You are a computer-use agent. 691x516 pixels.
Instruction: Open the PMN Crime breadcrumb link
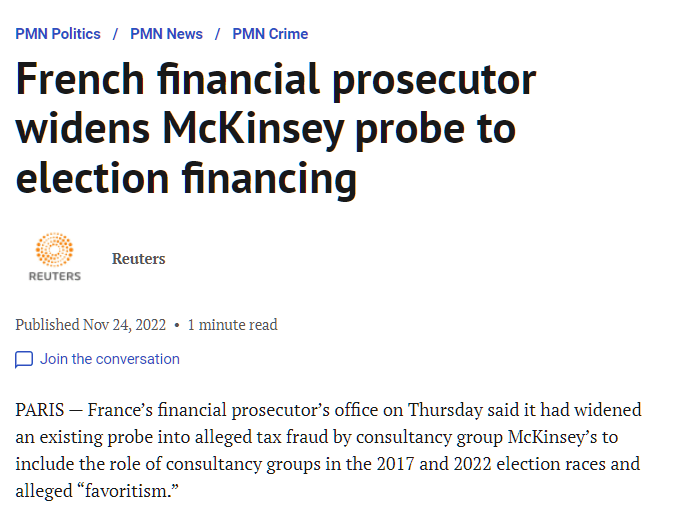[270, 34]
